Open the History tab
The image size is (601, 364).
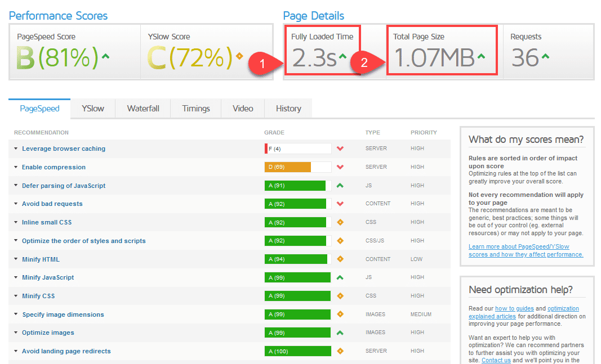pos(288,108)
